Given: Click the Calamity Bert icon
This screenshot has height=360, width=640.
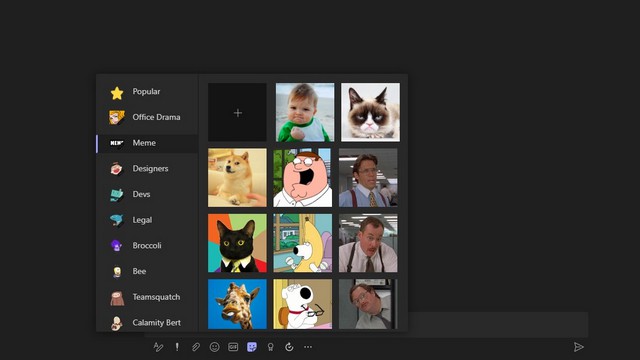Looking at the screenshot, I should pos(117,323).
